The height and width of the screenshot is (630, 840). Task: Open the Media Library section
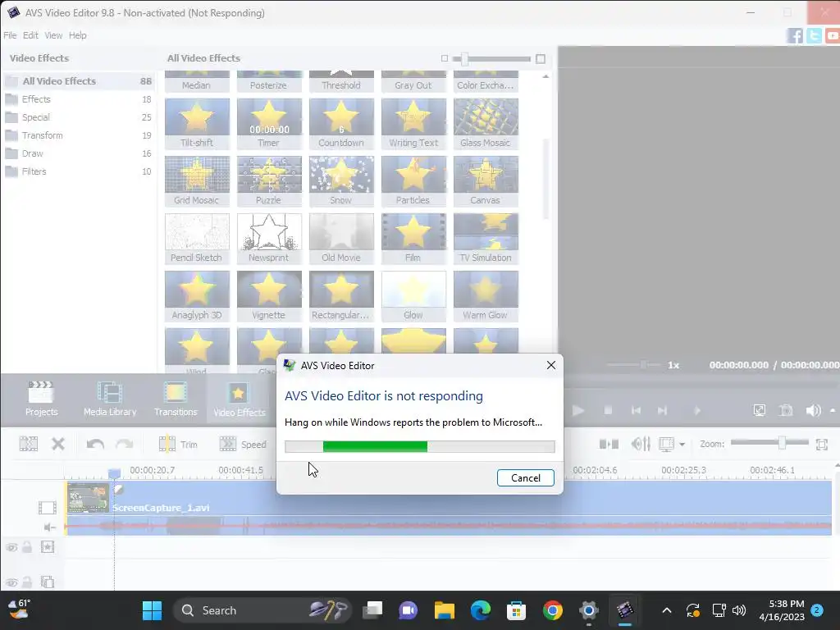click(x=110, y=399)
